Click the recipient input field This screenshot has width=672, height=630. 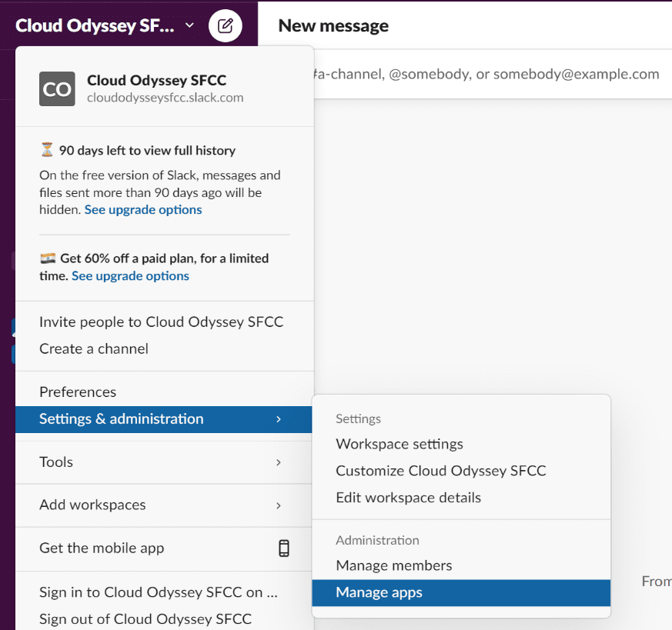point(485,75)
